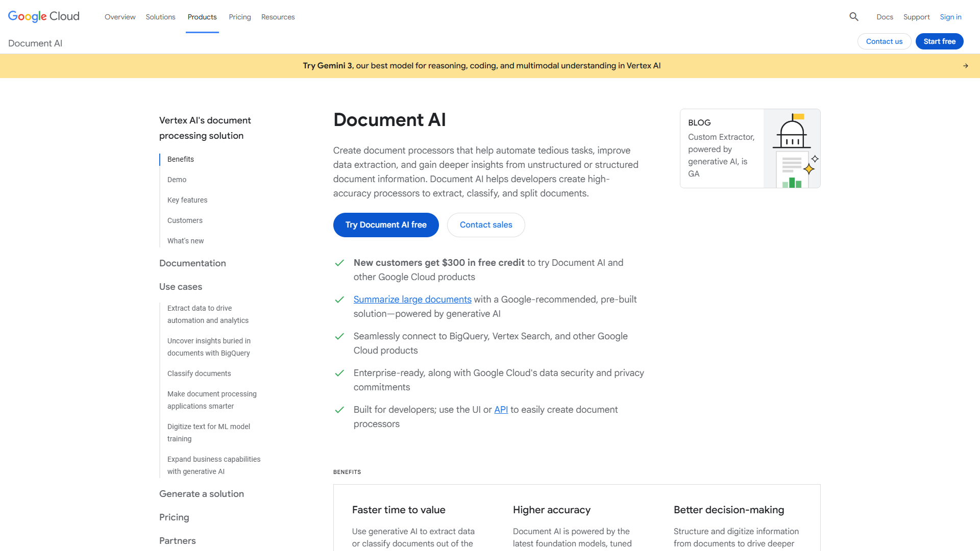The width and height of the screenshot is (980, 551).
Task: Go to Docs
Action: click(885, 17)
